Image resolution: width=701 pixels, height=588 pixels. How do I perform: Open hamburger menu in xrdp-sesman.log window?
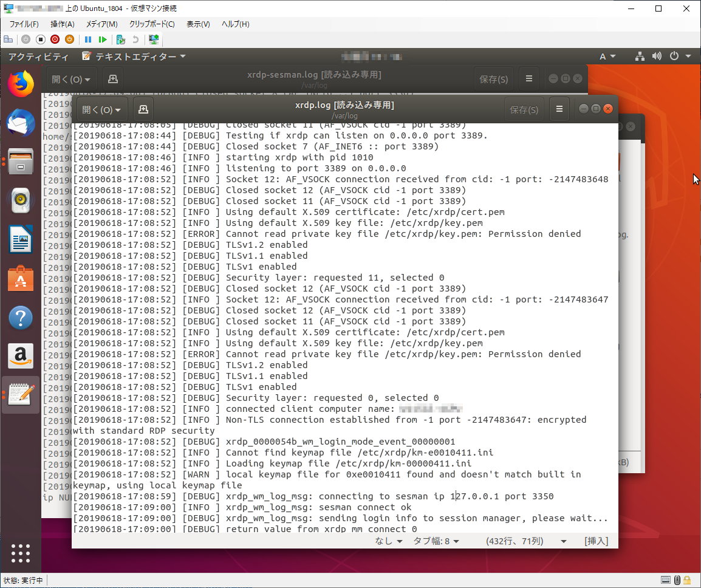pyautogui.click(x=529, y=79)
